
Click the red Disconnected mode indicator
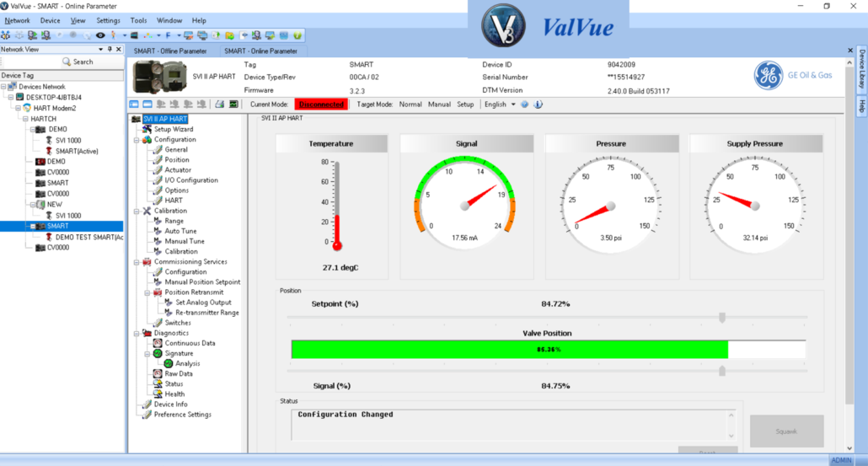pyautogui.click(x=321, y=104)
